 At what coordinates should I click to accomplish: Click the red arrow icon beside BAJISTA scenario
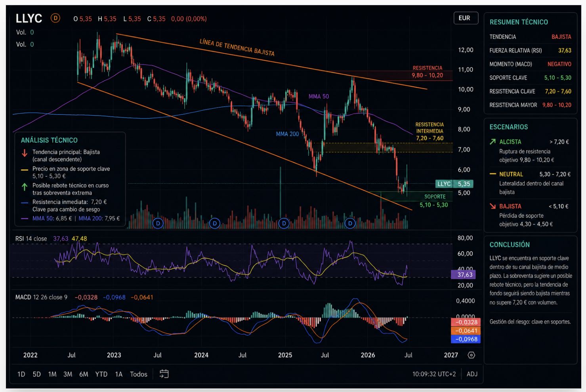[x=493, y=206]
